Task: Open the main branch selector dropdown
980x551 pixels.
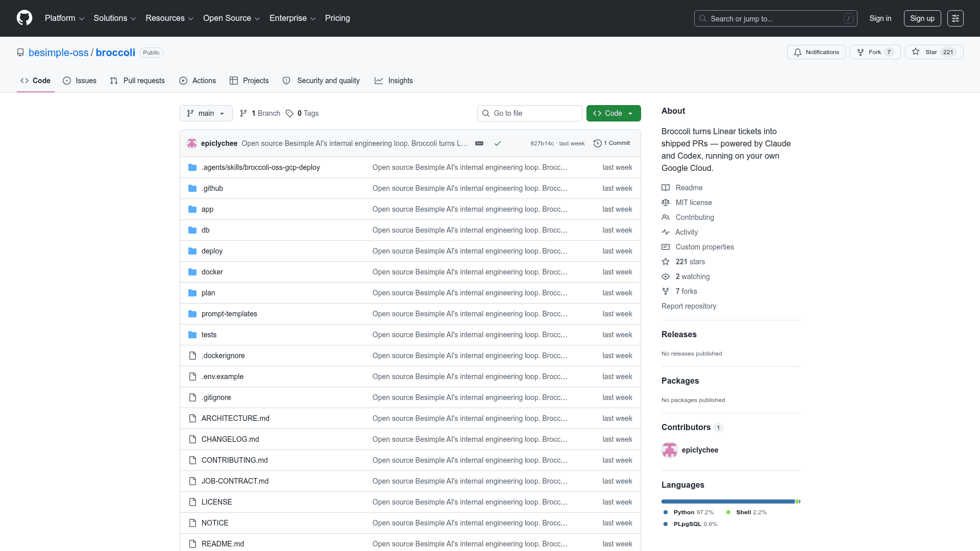Action: point(206,113)
